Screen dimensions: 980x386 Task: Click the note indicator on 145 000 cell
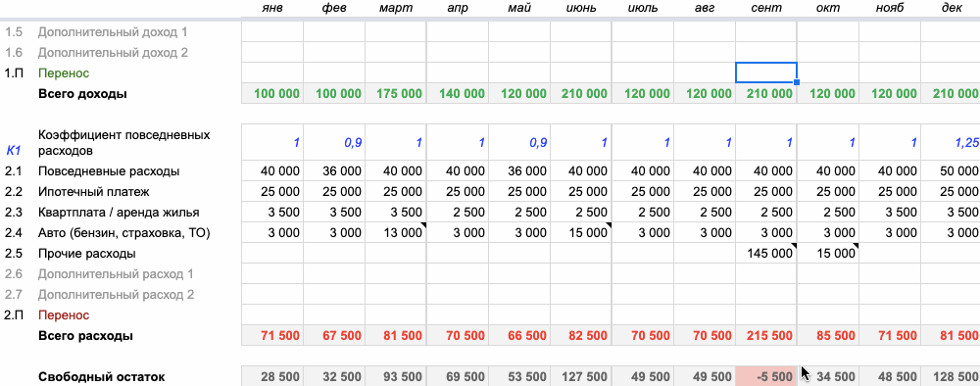pyautogui.click(x=794, y=246)
